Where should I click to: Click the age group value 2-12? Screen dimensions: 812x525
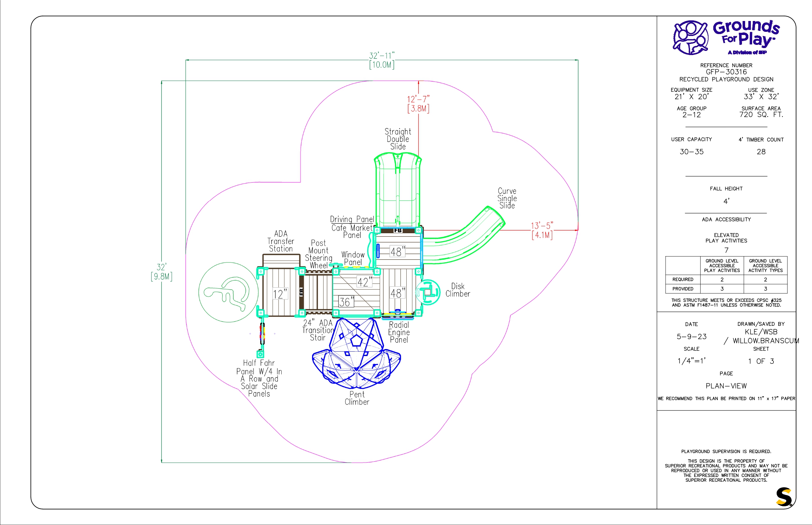(x=692, y=115)
